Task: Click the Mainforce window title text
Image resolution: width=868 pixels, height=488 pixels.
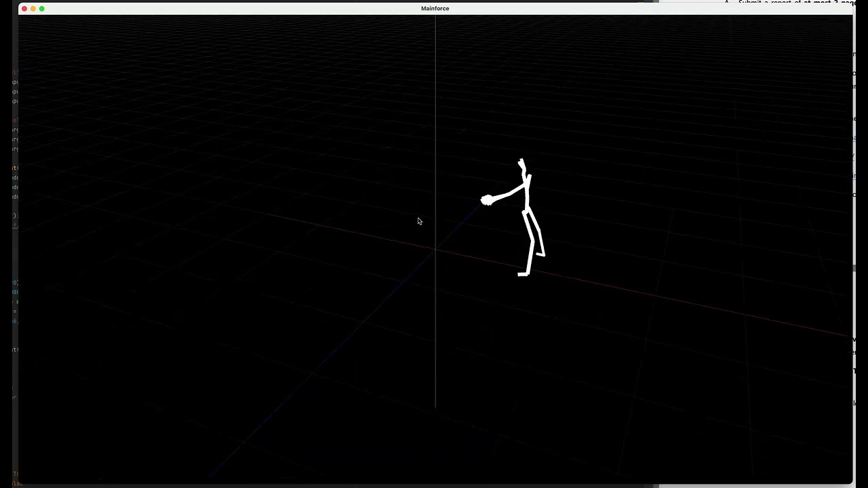Action: click(435, 9)
